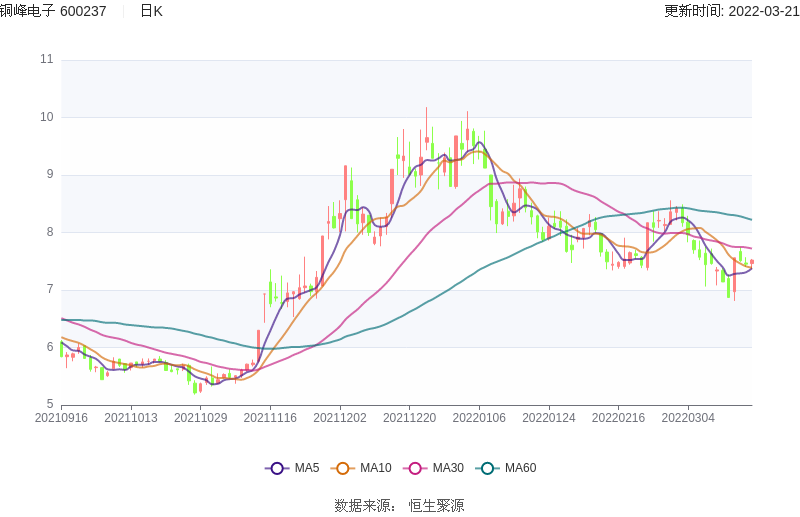Click the 20220106 date axis label
This screenshot has height=517, width=800.
pyautogui.click(x=479, y=418)
